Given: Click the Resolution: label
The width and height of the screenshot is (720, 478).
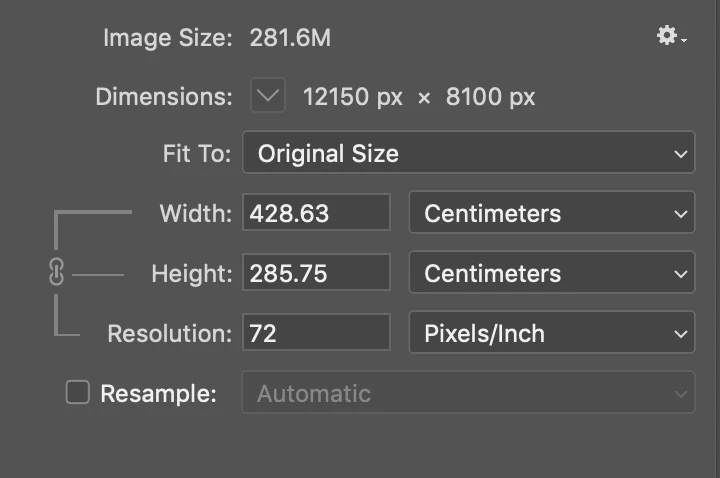Looking at the screenshot, I should click(x=170, y=334).
